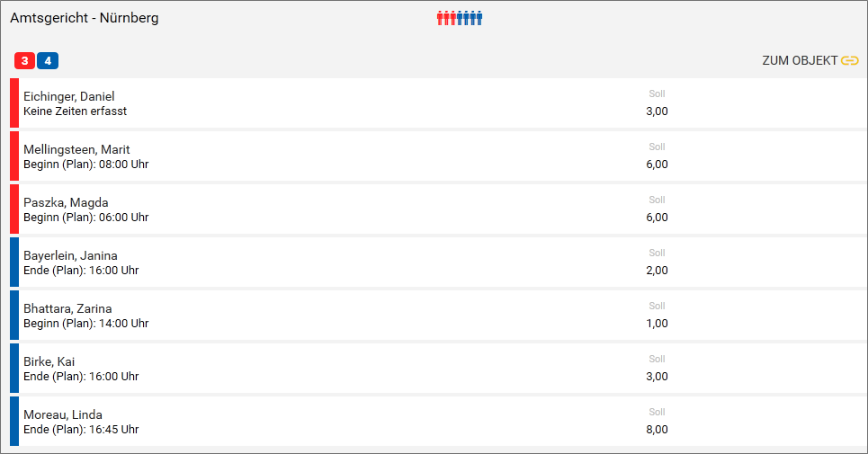
Task: Click the Amtsgericht - Nürnberg heading
Action: (x=85, y=18)
